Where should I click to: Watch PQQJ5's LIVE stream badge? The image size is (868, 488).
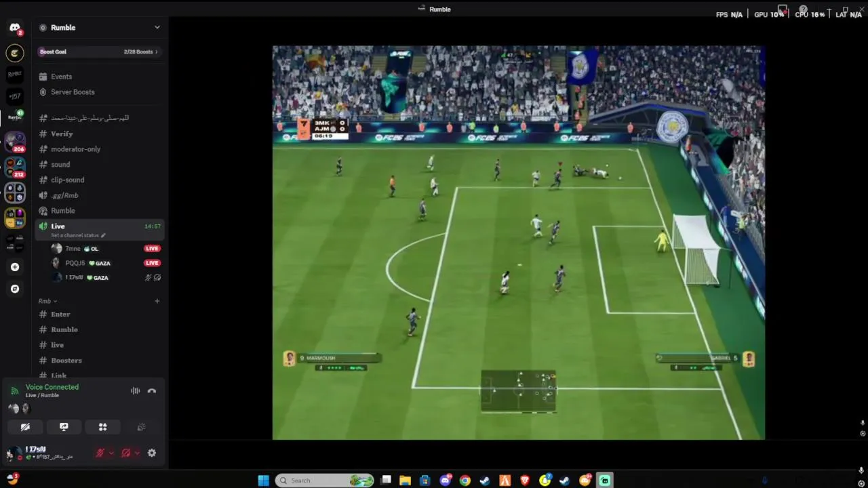click(152, 263)
